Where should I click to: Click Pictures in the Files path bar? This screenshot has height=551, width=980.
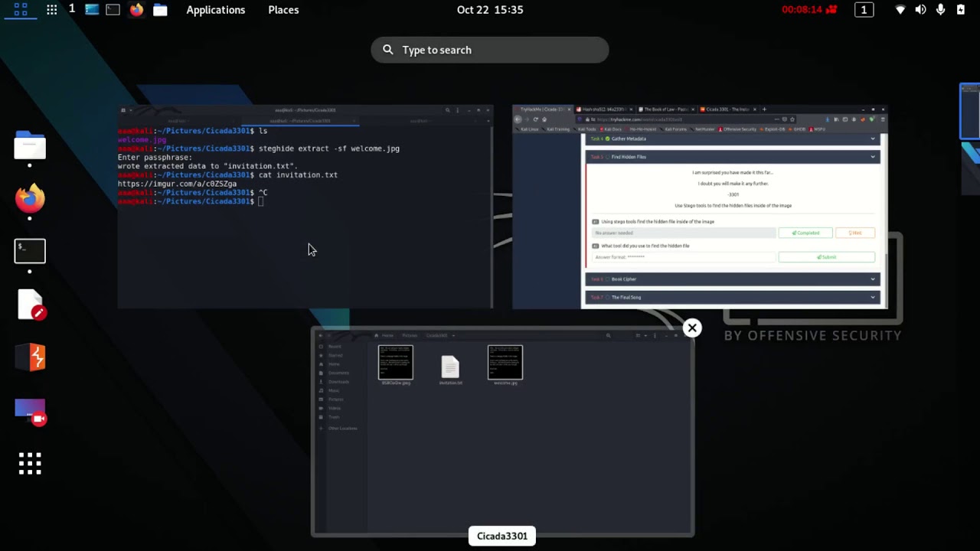[x=410, y=335]
